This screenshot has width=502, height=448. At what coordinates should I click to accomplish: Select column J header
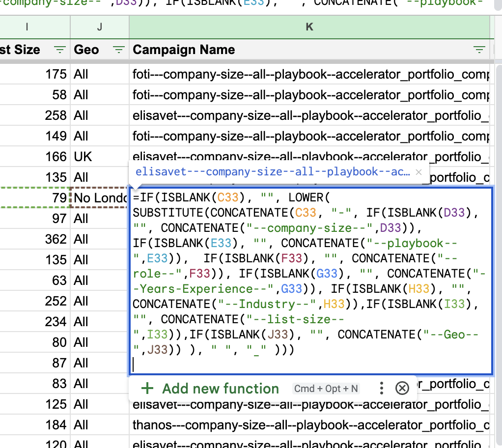pyautogui.click(x=100, y=27)
